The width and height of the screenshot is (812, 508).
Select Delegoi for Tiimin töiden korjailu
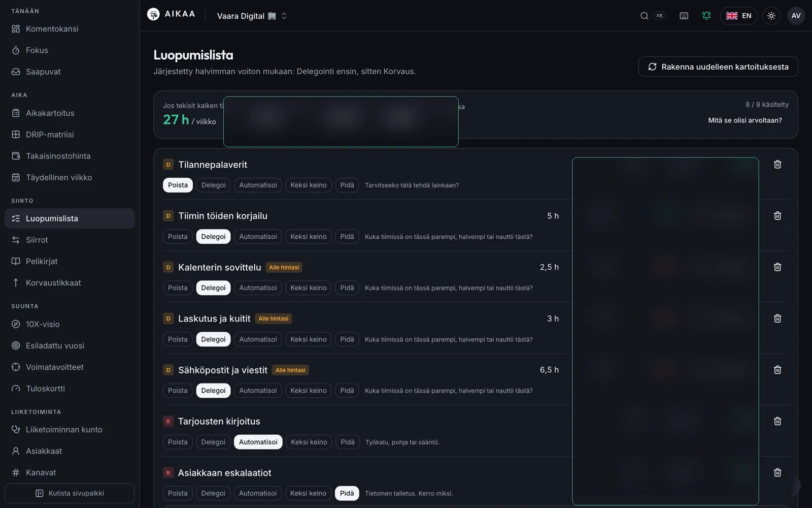[213, 237]
